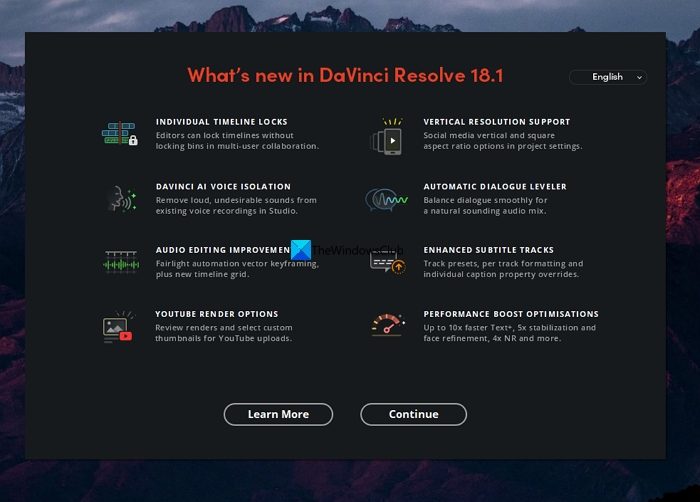
Task: Click the "Review renders and select custom" description
Action: point(224,333)
